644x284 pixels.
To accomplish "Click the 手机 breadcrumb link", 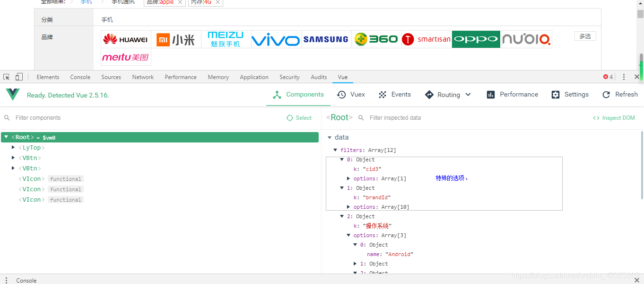I will pos(87,2).
